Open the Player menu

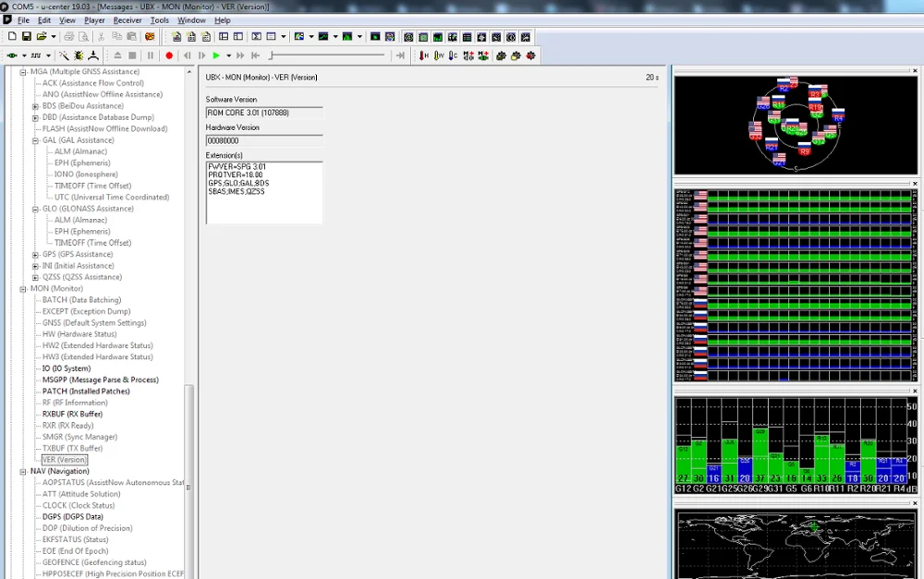(x=94, y=20)
